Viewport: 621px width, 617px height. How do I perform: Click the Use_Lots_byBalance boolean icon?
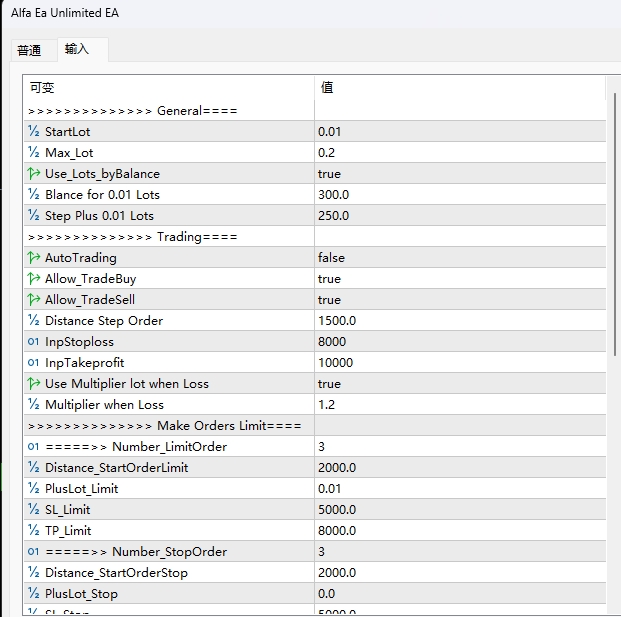pyautogui.click(x=34, y=174)
